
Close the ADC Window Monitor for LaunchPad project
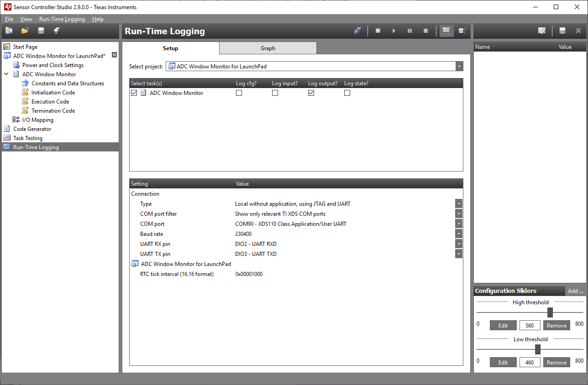click(115, 55)
